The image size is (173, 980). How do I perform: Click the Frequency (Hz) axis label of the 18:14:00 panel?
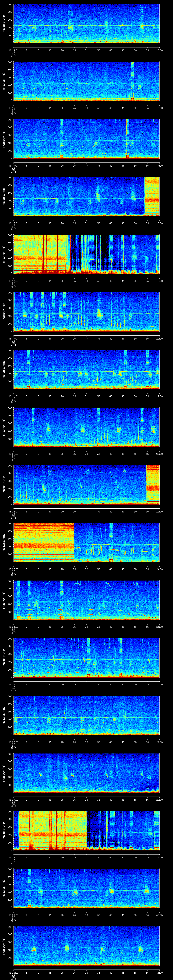point(4,24)
